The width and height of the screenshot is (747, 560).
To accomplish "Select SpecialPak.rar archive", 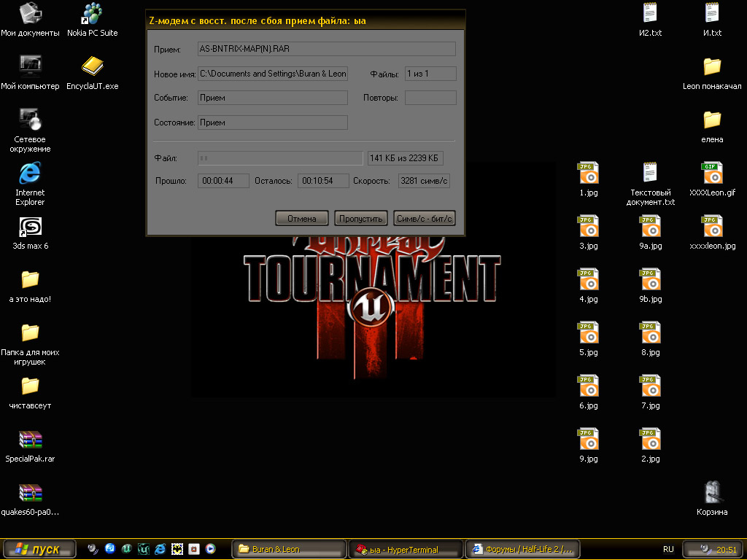I will pyautogui.click(x=30, y=447).
